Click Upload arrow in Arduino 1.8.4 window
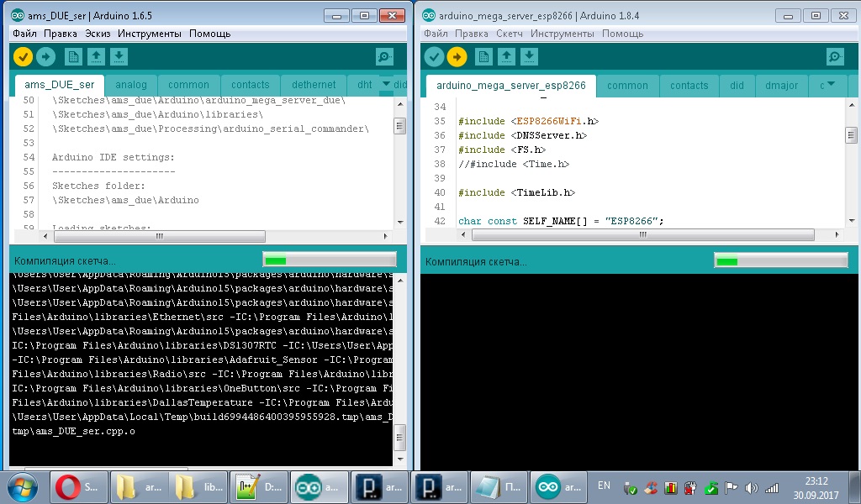Screen dimensions: 861x504 tap(457, 57)
